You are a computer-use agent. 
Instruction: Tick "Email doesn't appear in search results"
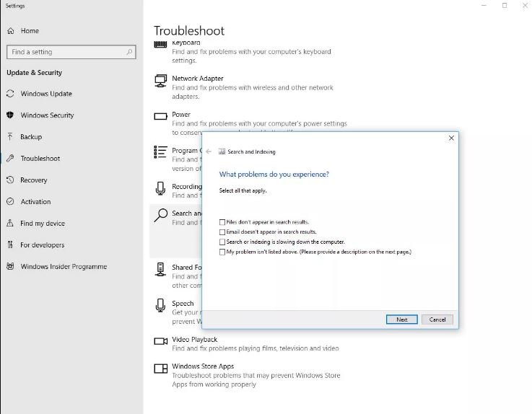[x=222, y=232]
